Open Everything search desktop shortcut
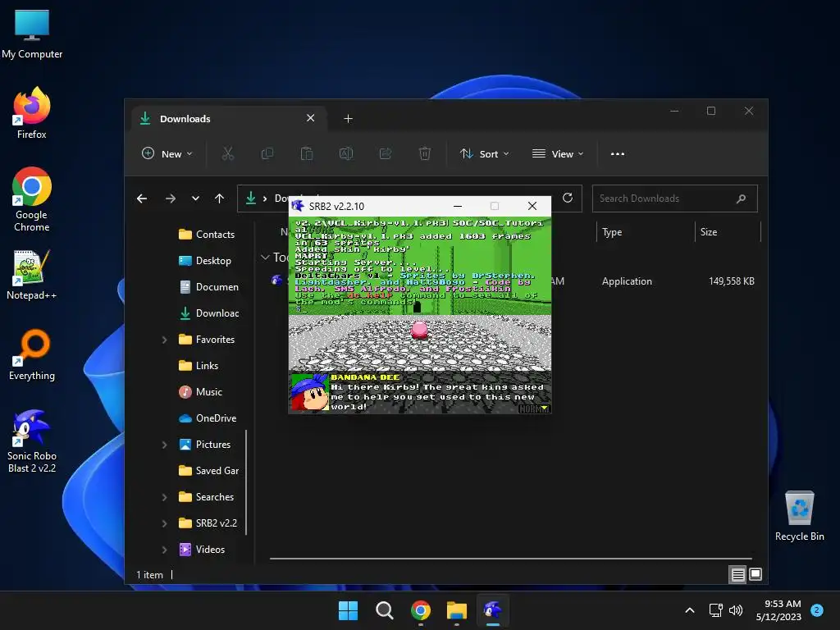This screenshot has width=840, height=630. pyautogui.click(x=32, y=354)
